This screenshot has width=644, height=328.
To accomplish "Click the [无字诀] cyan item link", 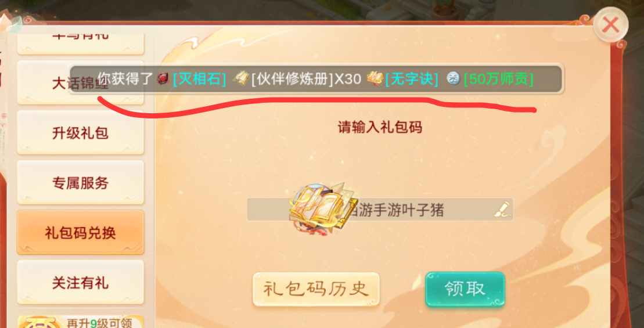I will click(x=412, y=79).
